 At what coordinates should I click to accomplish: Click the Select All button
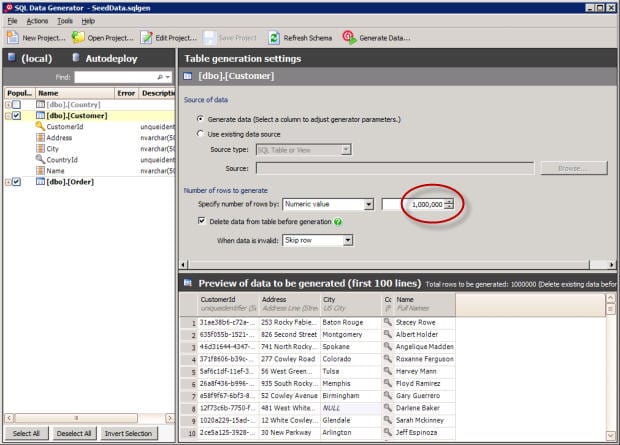pos(26,434)
